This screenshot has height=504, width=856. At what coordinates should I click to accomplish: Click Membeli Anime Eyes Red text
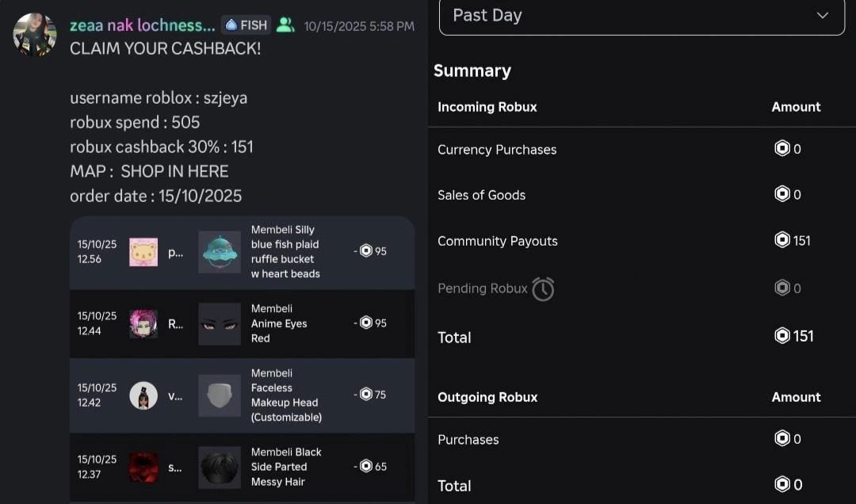(279, 323)
